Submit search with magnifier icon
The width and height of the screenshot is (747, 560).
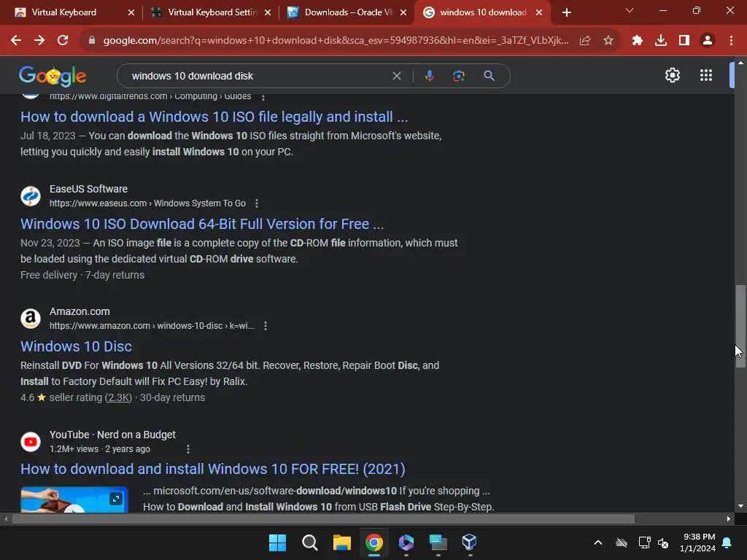489,76
